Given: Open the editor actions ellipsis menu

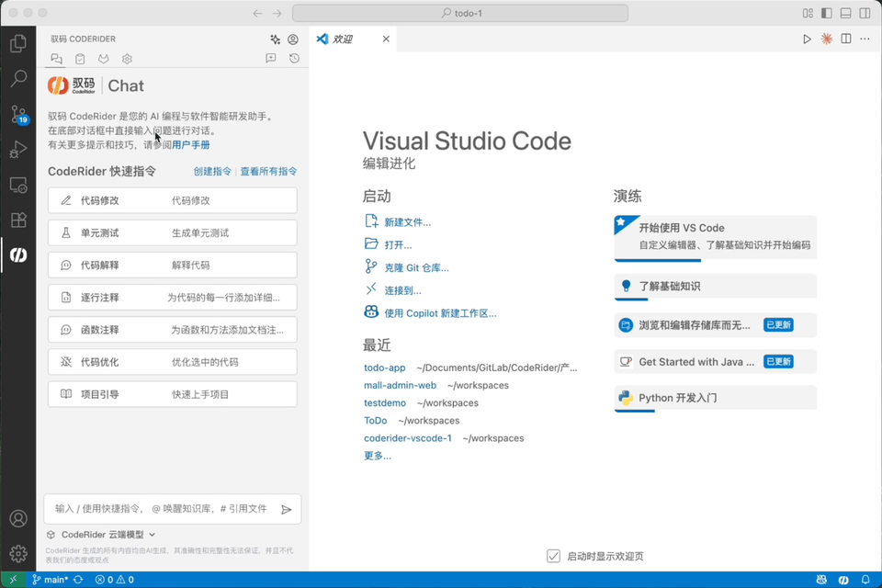Looking at the screenshot, I should [865, 39].
